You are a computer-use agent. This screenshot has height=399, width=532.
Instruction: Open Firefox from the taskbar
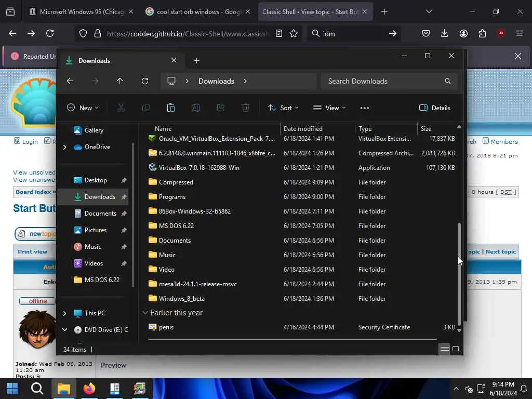[x=89, y=389]
